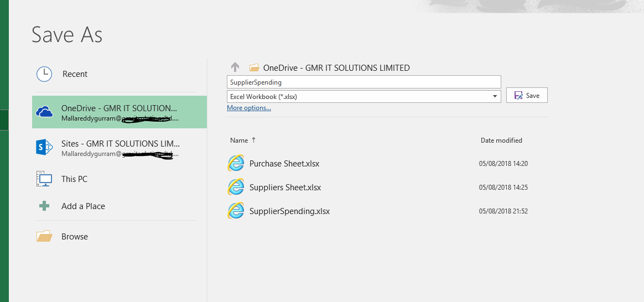
Task: Select Recent in the places list
Action: click(75, 74)
